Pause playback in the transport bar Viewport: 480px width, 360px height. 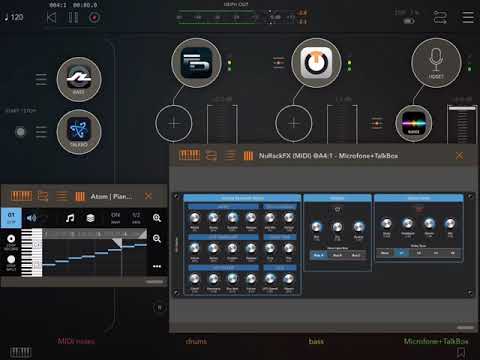pyautogui.click(x=73, y=17)
